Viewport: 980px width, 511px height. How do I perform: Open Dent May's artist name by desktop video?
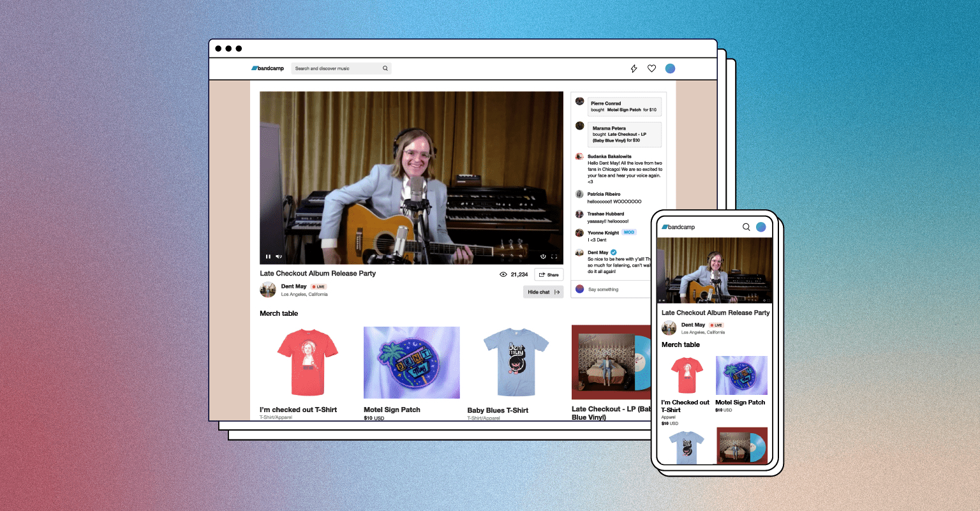[293, 286]
